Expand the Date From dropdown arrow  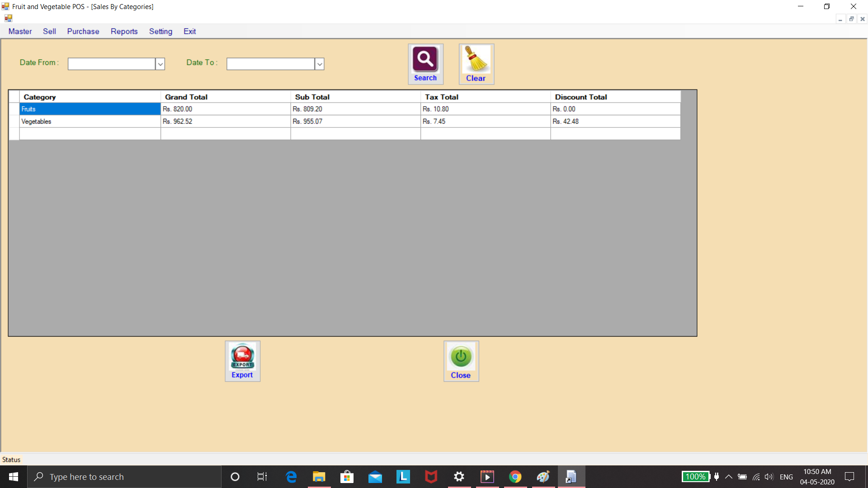tap(160, 64)
